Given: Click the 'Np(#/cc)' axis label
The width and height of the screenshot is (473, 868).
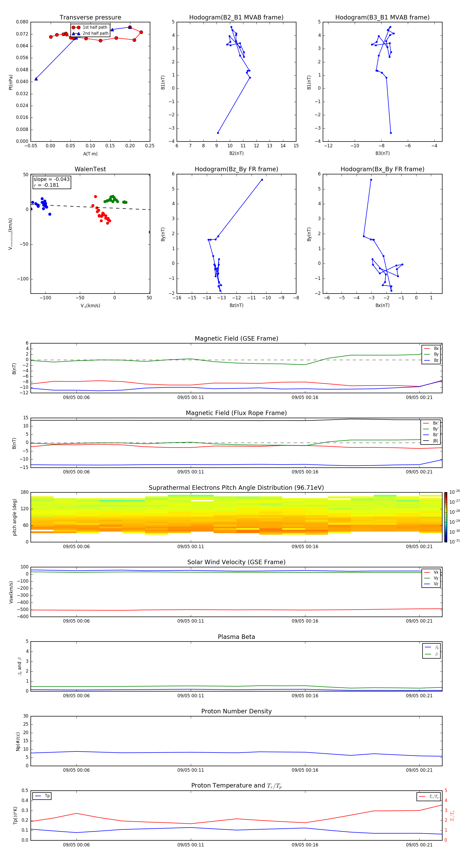Looking at the screenshot, I should [x=18, y=741].
